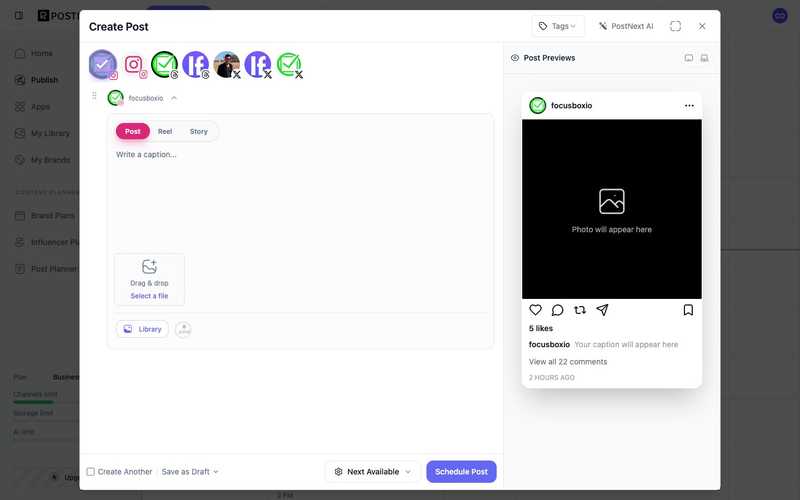Click the round icon button beside Library

[183, 330]
